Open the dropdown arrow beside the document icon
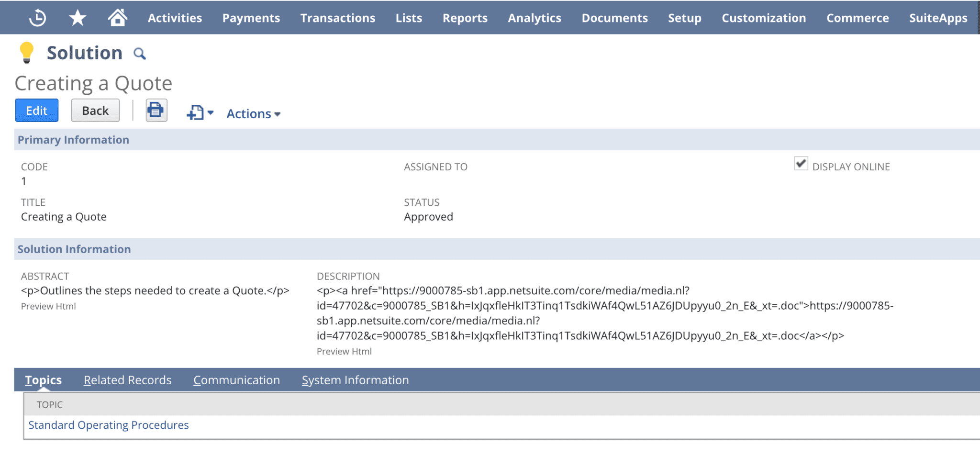The image size is (980, 456). pyautogui.click(x=211, y=113)
